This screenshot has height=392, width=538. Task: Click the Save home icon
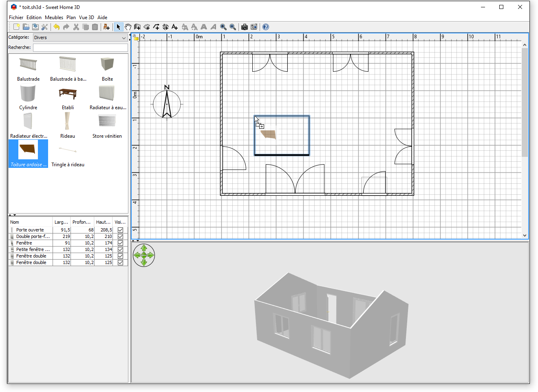(35, 27)
